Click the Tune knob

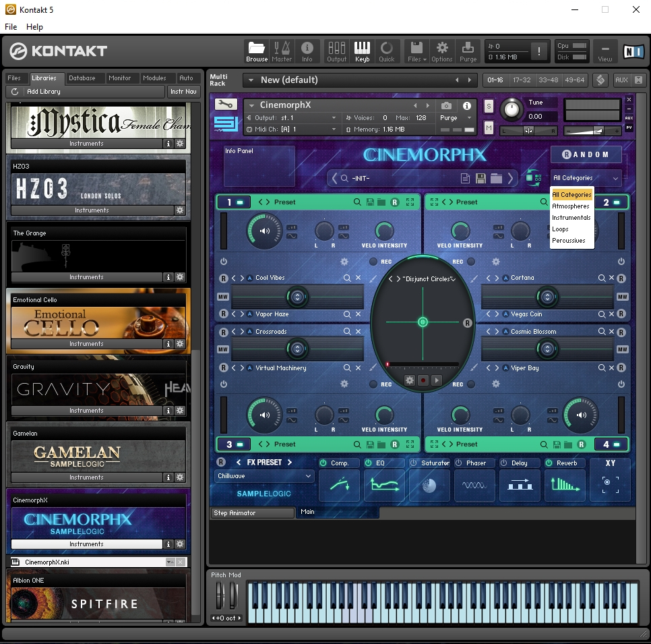coord(511,109)
